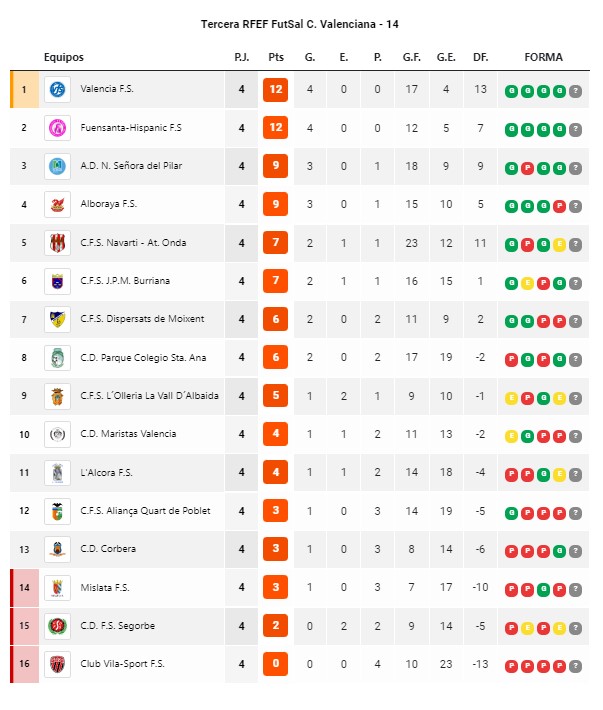The image size is (603, 710).
Task: Open the C.F.S. Dispersats de Moixent crest
Action: point(57,319)
